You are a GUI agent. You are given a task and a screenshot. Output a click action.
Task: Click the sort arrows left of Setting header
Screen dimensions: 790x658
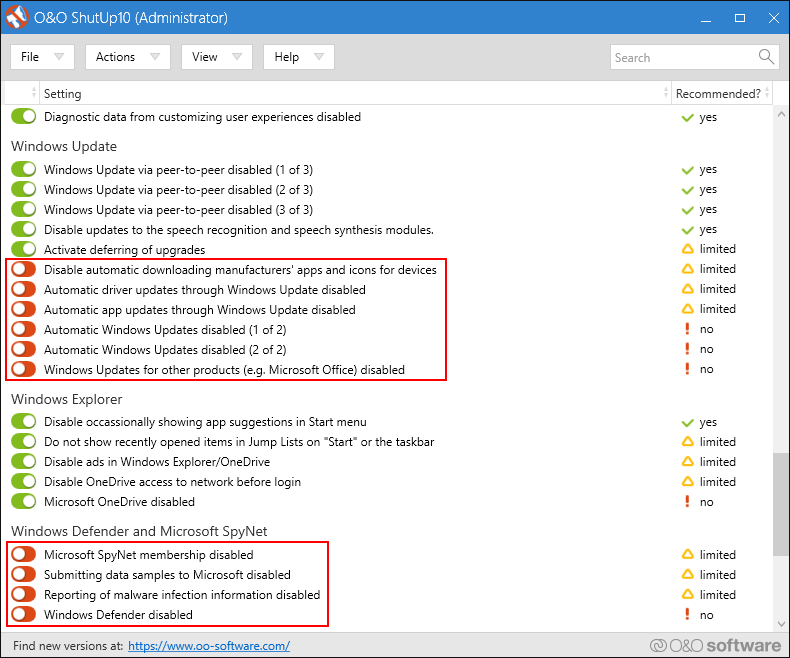(34, 93)
